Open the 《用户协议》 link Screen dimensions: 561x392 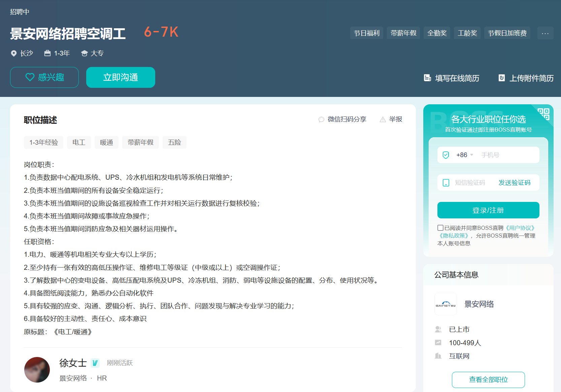pos(520,228)
